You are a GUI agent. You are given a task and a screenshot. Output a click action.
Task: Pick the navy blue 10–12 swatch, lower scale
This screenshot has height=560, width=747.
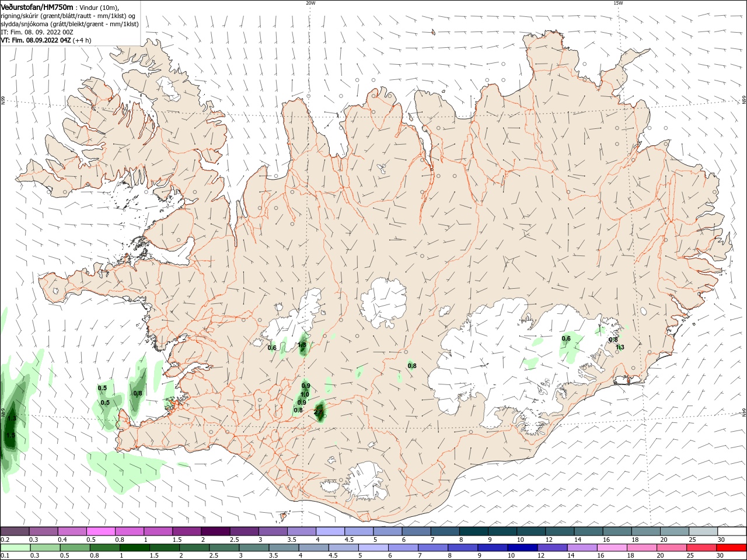pos(522,548)
